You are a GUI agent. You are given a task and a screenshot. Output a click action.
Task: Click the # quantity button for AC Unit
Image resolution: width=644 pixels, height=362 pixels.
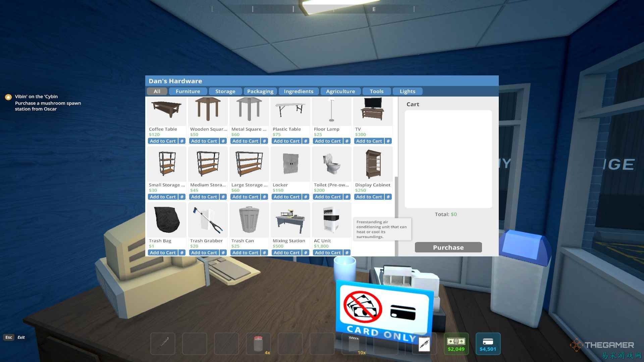click(347, 253)
